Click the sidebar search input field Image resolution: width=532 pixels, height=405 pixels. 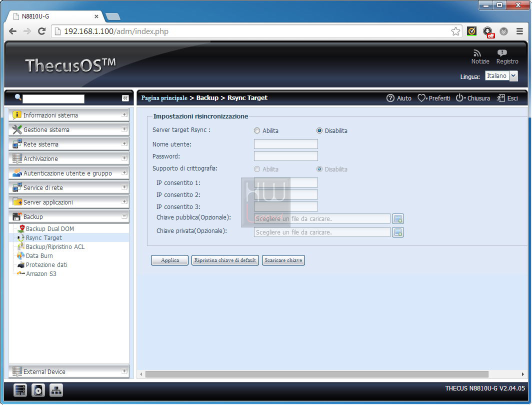coord(53,98)
